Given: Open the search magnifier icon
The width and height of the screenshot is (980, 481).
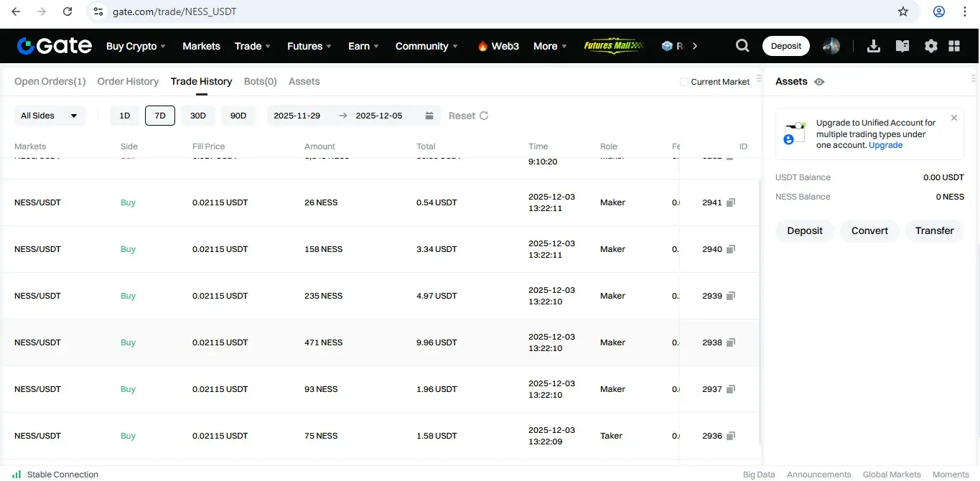Looking at the screenshot, I should pos(742,46).
